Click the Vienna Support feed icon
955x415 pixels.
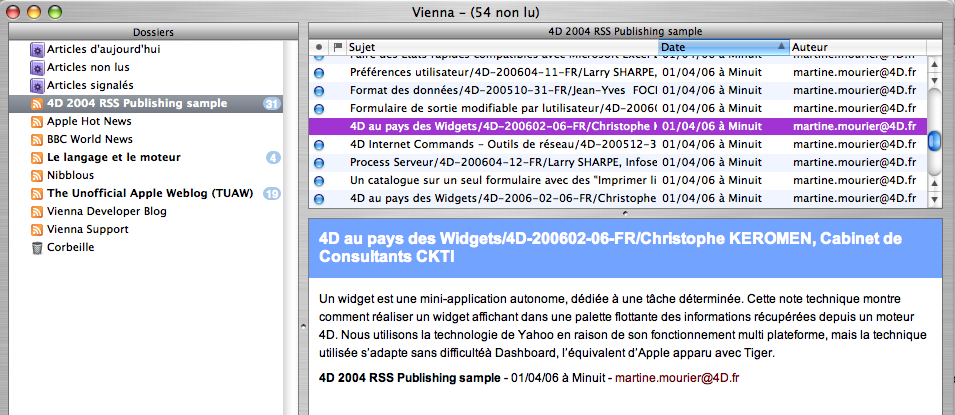click(x=37, y=229)
